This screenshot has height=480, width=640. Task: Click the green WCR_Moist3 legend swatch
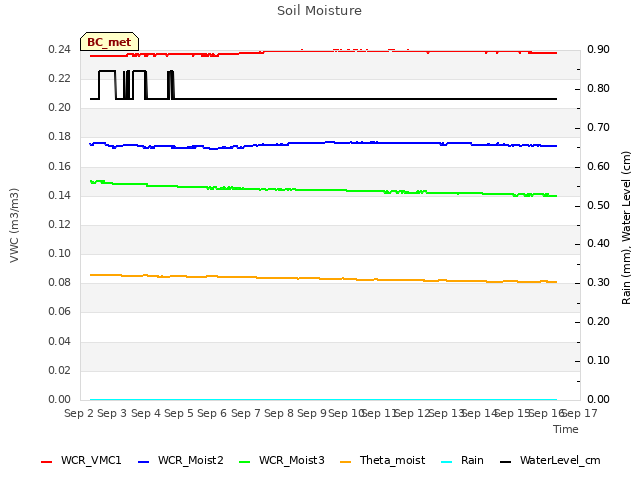[244, 462]
